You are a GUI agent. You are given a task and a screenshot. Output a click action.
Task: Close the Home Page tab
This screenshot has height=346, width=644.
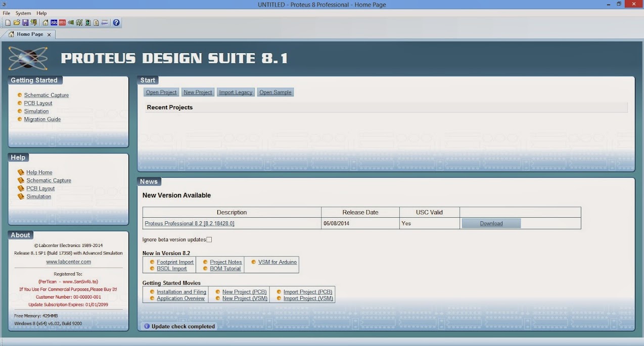coord(49,35)
